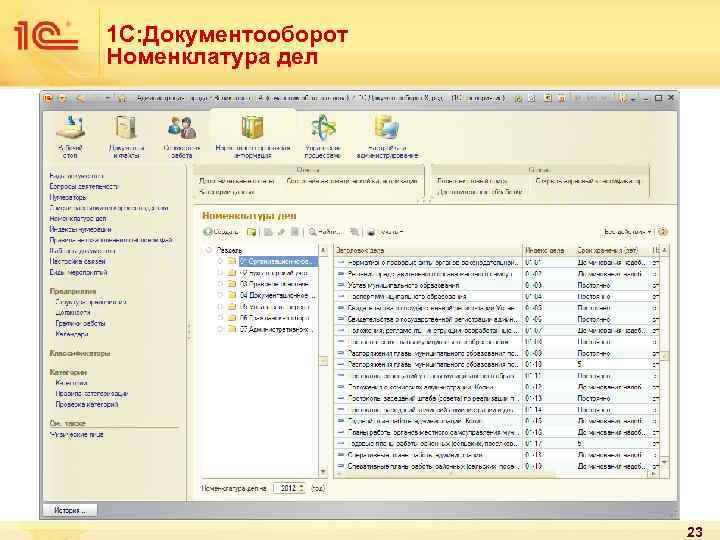Open favorites star in title bar
Image resolution: width=720 pixels, height=540 pixels.
pos(121,98)
